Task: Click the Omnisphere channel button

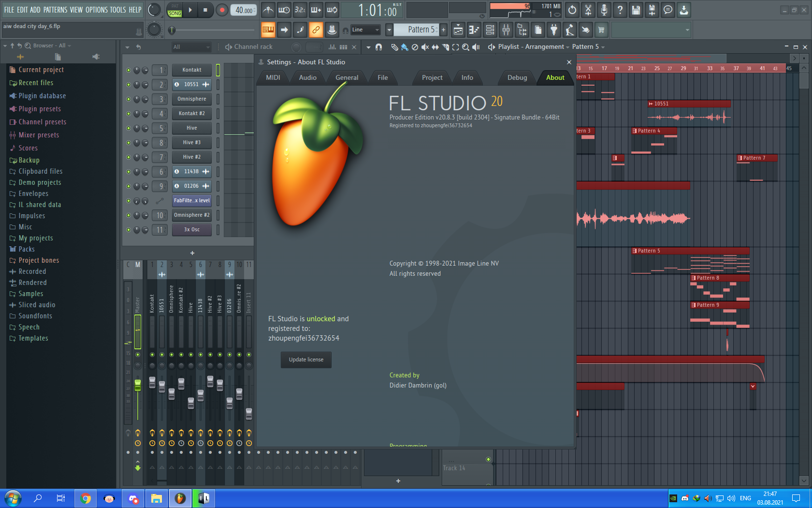Action: pyautogui.click(x=192, y=99)
